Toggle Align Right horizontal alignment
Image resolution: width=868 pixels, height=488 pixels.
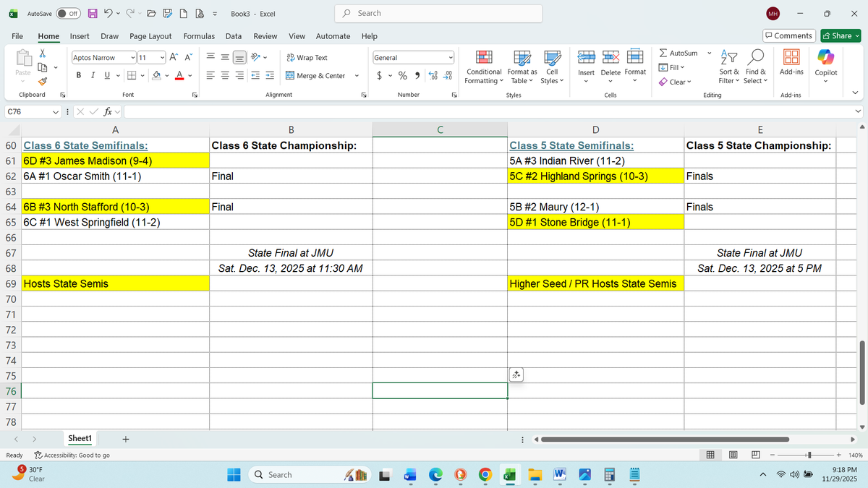pyautogui.click(x=241, y=75)
